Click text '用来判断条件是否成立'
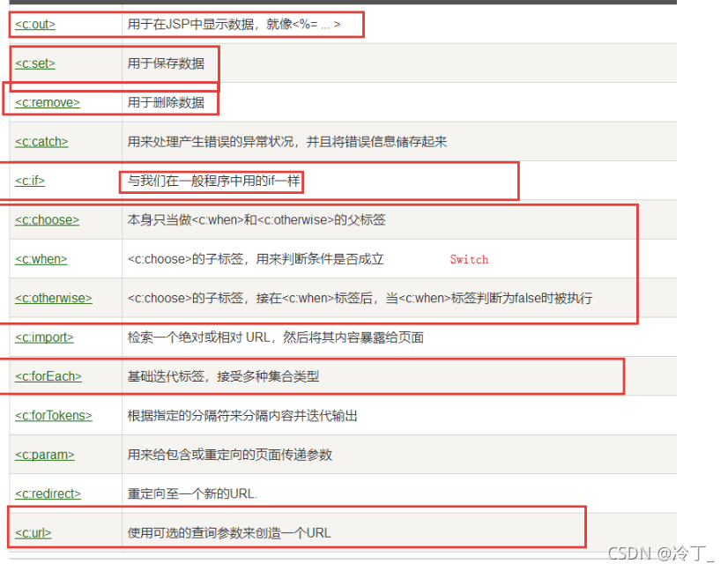 [x=320, y=259]
